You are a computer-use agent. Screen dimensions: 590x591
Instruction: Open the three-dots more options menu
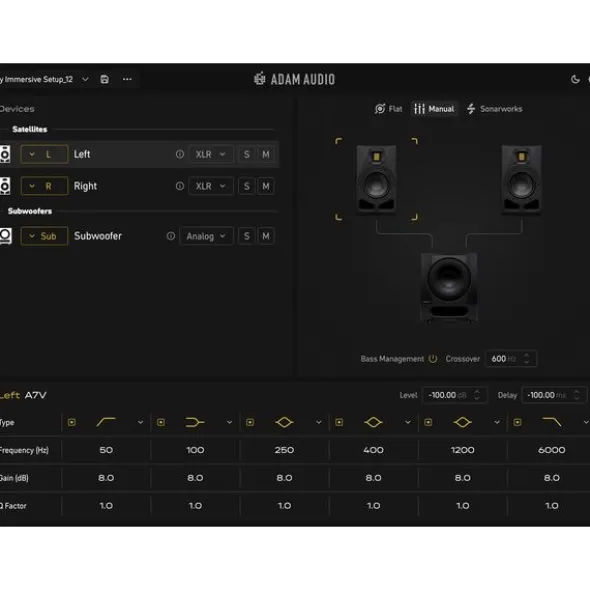[x=127, y=79]
